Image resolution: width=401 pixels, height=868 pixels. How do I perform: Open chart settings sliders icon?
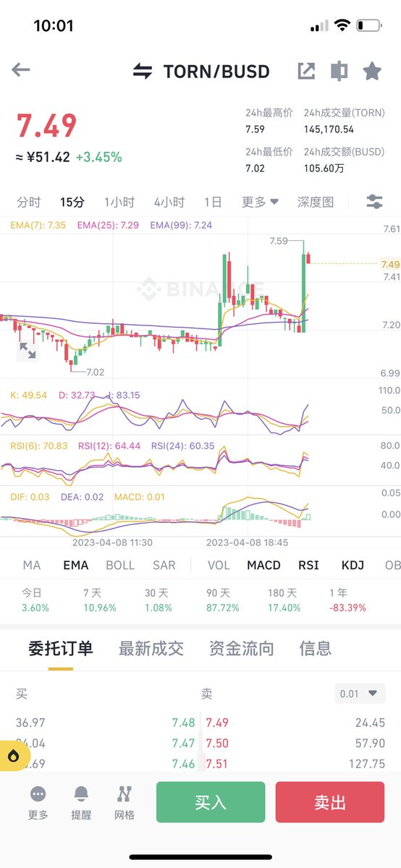coord(374,202)
